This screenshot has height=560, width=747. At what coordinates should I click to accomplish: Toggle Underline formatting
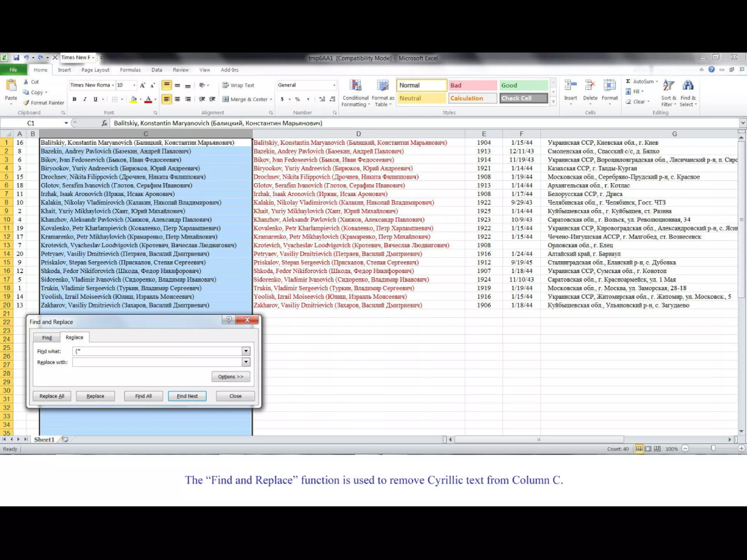(95, 99)
